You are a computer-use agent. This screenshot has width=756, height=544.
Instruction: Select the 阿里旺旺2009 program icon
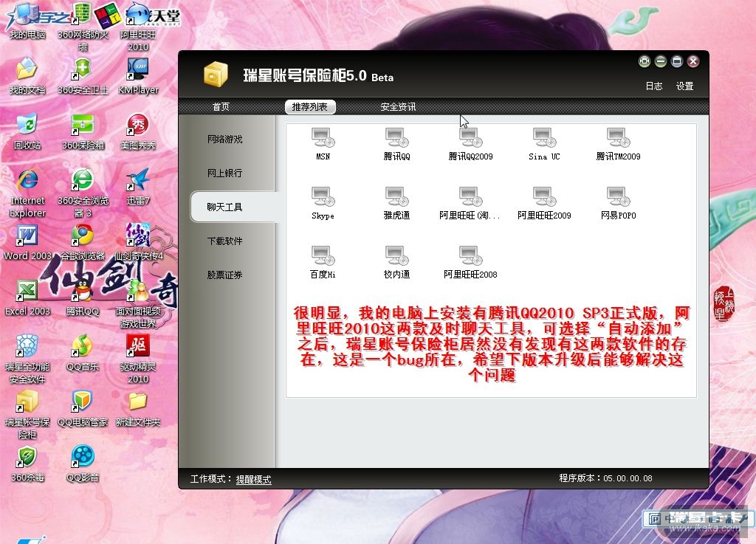pos(544,196)
